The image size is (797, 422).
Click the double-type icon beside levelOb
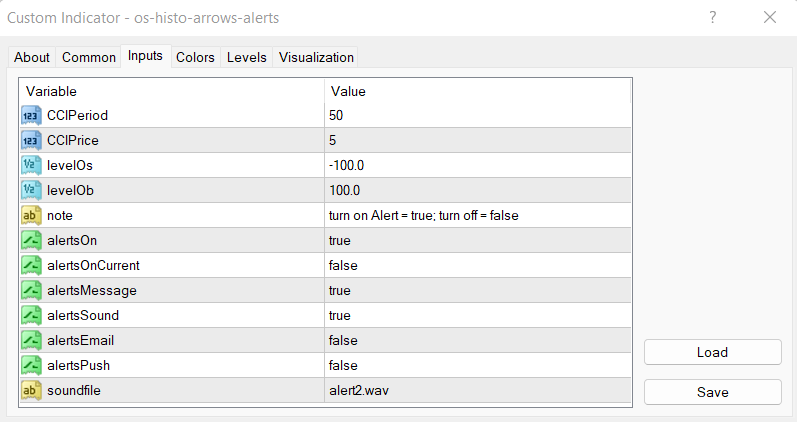tap(30, 190)
